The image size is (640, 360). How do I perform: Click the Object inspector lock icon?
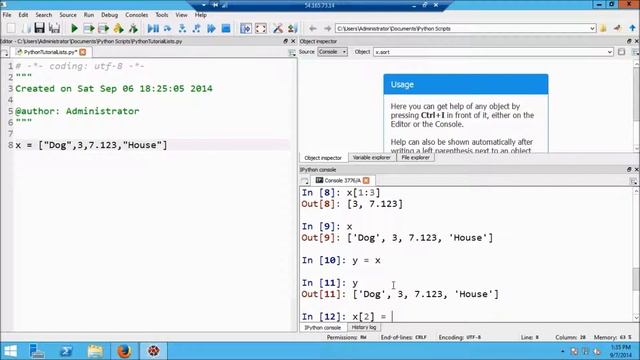pyautogui.click(x=622, y=52)
